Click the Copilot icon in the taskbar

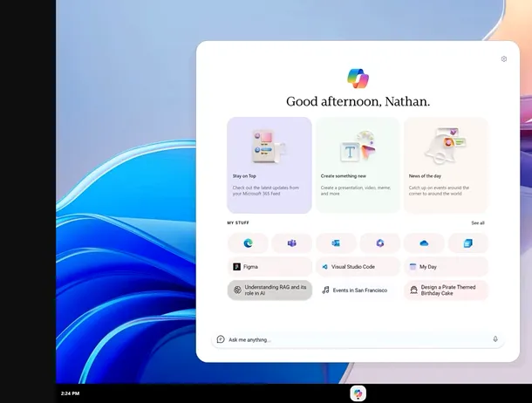pyautogui.click(x=358, y=393)
